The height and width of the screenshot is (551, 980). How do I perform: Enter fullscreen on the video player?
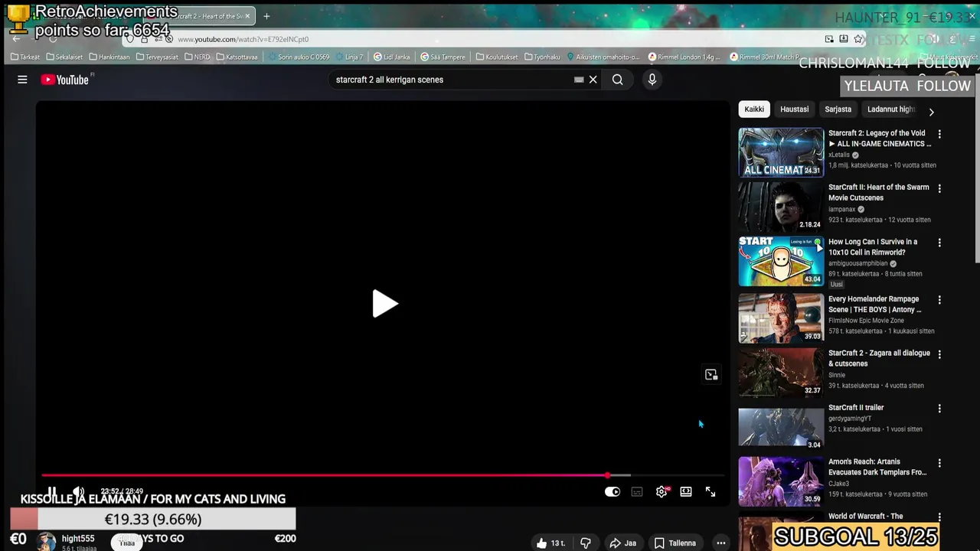710,492
